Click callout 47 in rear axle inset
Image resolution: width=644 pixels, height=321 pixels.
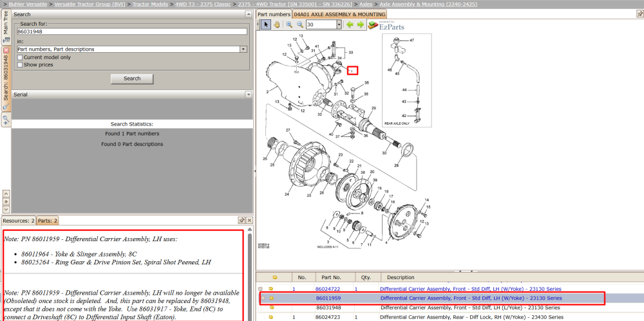pyautogui.click(x=412, y=41)
